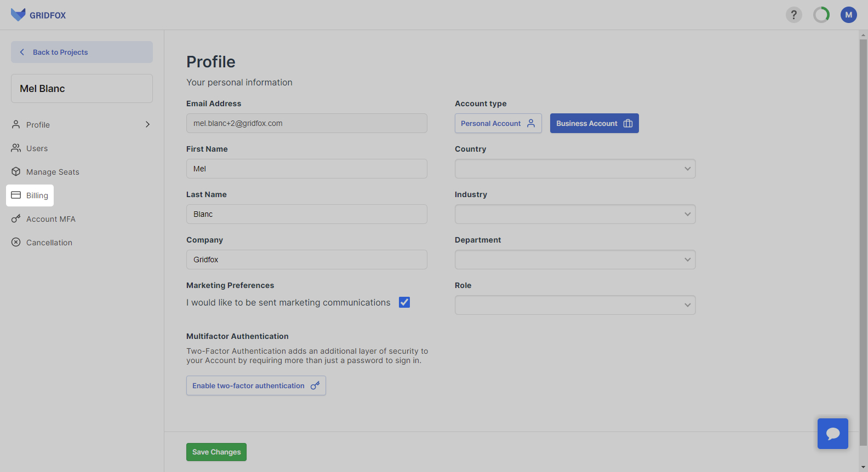This screenshot has width=868, height=472.
Task: Select the Business Account type
Action: click(x=594, y=123)
